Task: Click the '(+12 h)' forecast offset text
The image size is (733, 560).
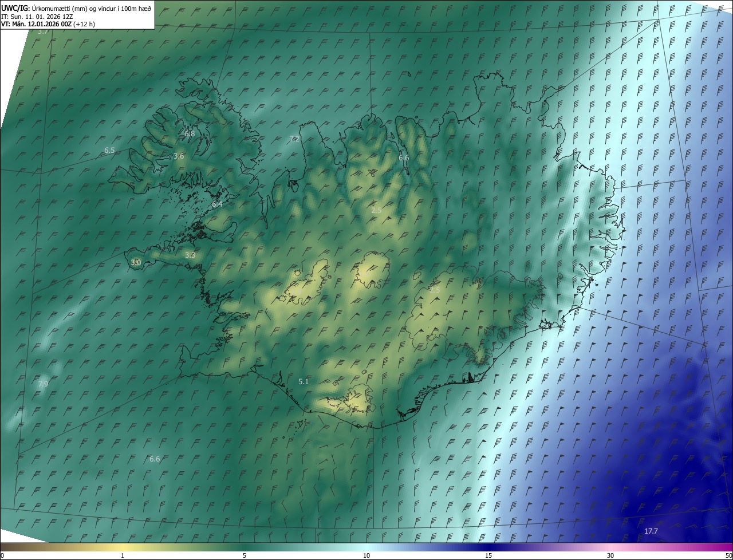Action: [84, 24]
